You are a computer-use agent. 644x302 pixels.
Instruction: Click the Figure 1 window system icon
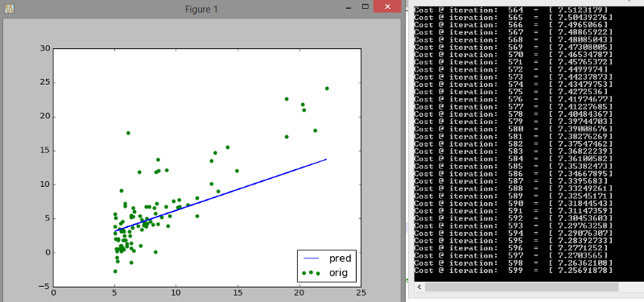pos(9,9)
